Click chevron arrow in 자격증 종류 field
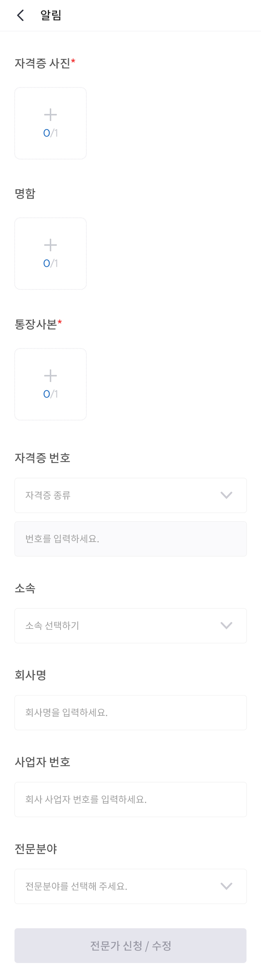 226,495
